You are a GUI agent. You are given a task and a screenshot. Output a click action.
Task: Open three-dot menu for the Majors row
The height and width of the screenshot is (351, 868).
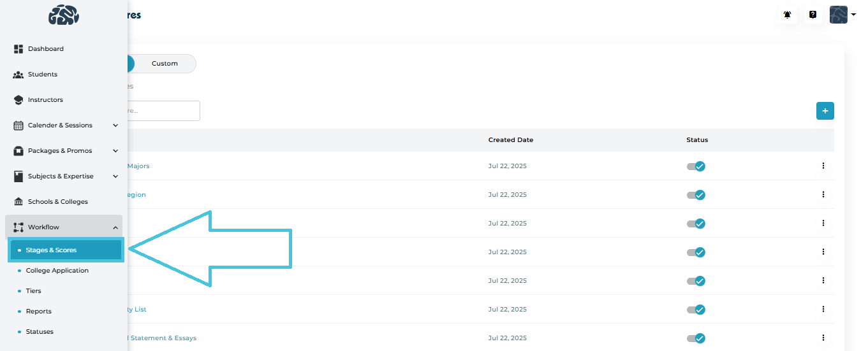point(823,166)
